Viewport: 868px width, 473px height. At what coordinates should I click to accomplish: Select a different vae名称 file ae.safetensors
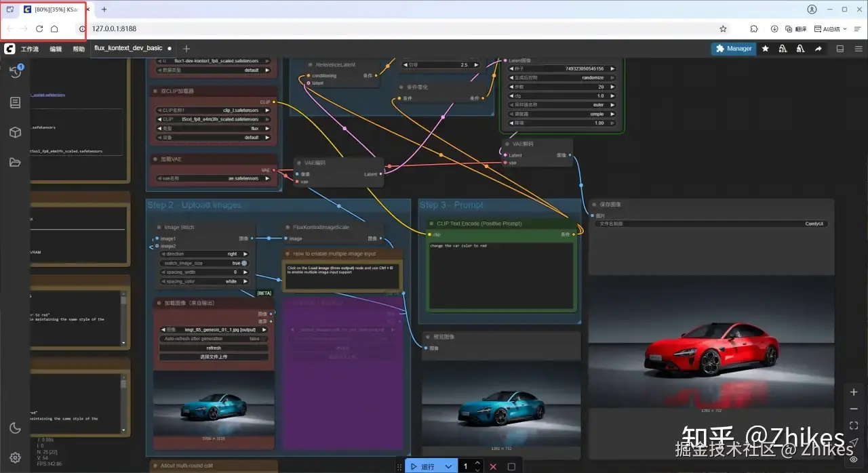coord(213,178)
